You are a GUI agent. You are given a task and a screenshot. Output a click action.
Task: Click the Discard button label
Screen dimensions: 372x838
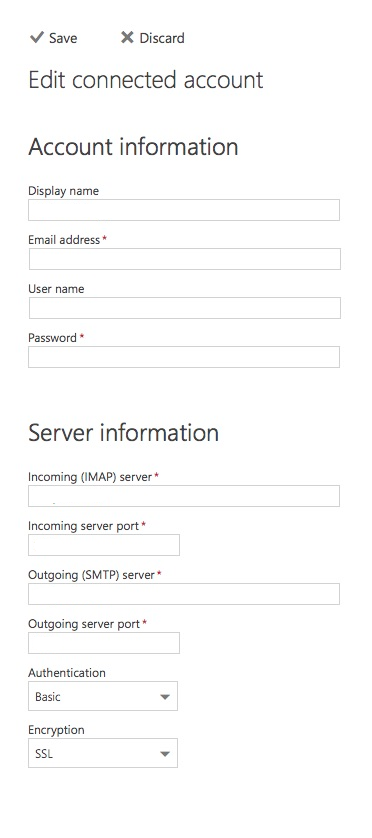click(x=162, y=38)
